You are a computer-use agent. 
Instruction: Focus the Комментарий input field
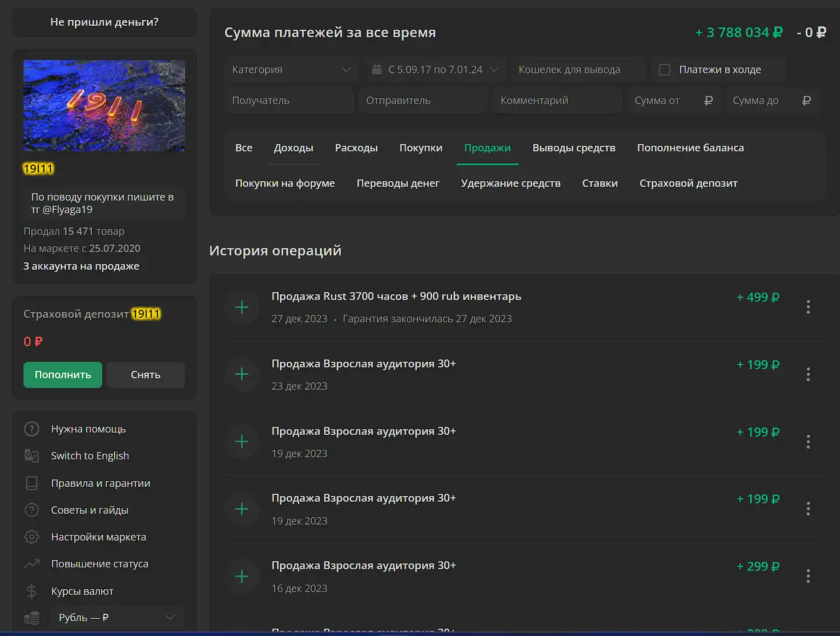pyautogui.click(x=557, y=101)
